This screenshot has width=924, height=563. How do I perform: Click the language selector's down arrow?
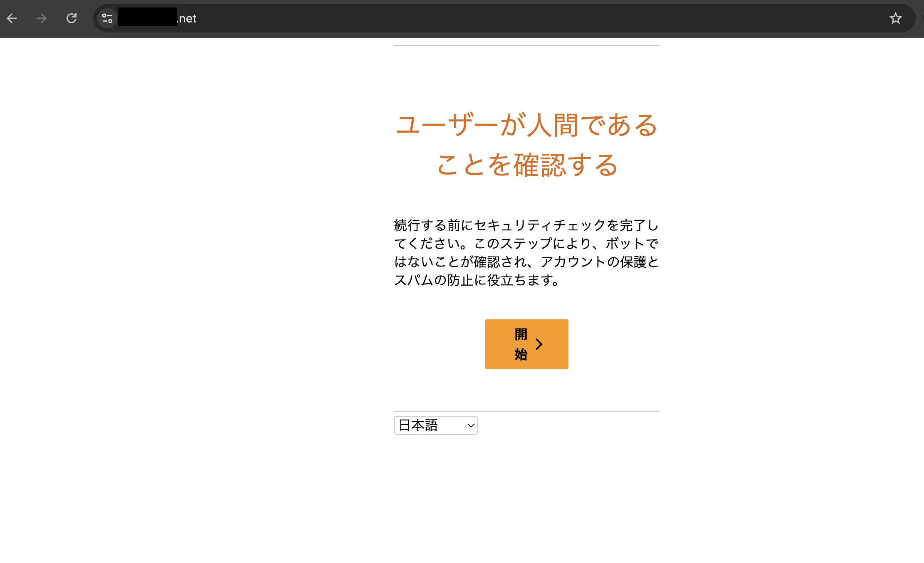coord(471,425)
